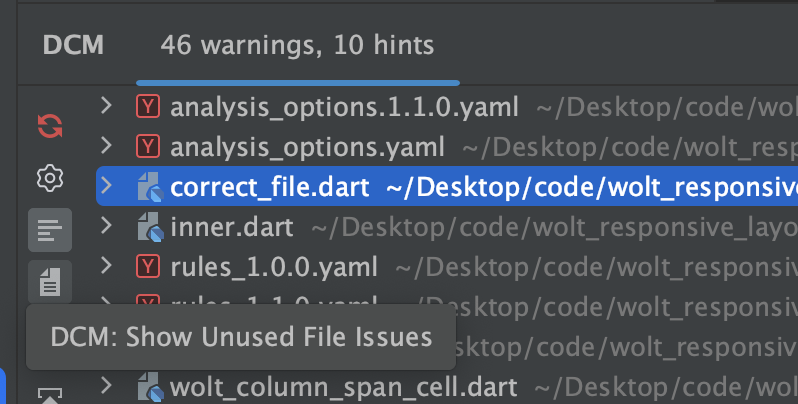
Task: Click YAML icon of rules_1.0.0.yaml
Action: click(148, 267)
